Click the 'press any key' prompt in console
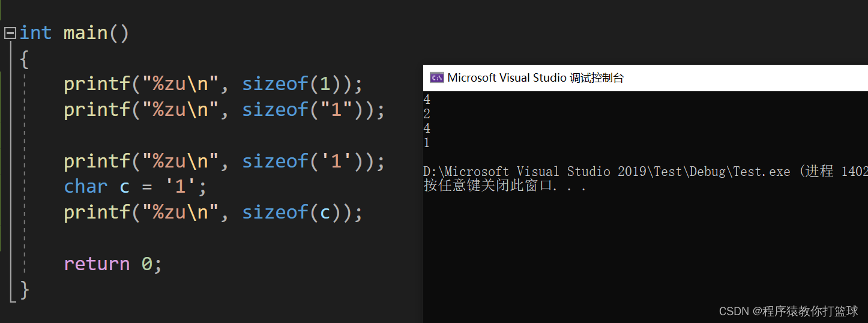The height and width of the screenshot is (323, 868). (504, 186)
